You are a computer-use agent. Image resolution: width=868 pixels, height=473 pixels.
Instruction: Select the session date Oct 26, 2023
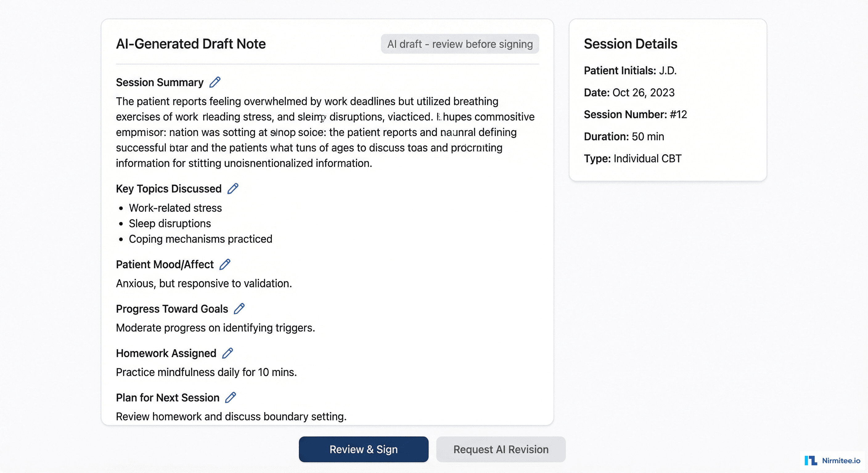(x=644, y=93)
